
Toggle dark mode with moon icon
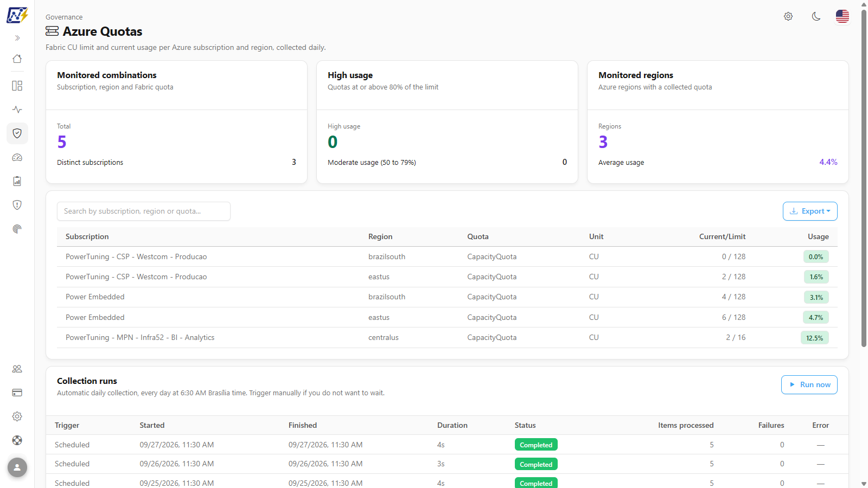pos(816,16)
